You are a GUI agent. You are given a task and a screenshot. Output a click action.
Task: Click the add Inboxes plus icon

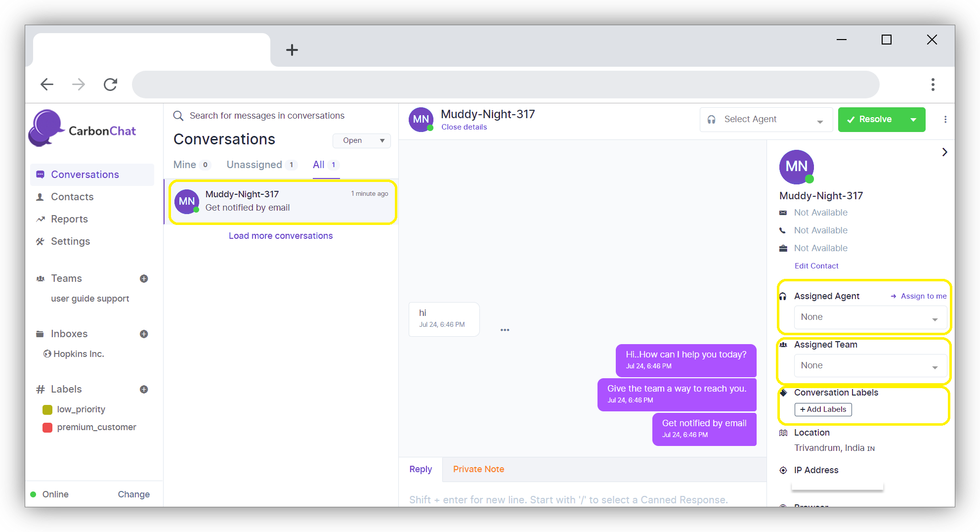tap(144, 334)
